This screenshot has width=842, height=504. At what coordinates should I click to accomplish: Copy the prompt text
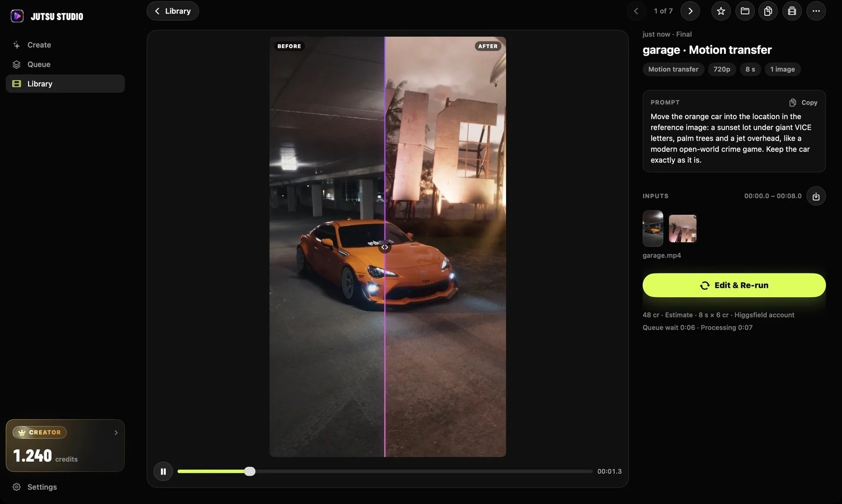[803, 102]
